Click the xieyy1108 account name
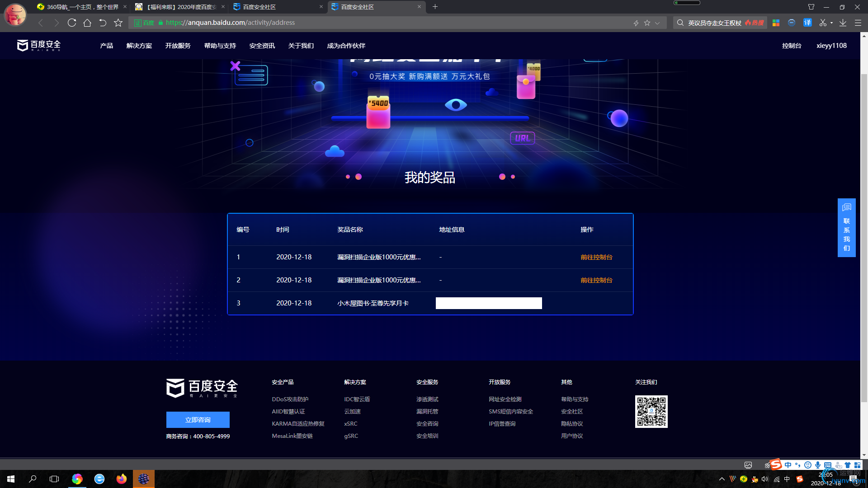 831,46
